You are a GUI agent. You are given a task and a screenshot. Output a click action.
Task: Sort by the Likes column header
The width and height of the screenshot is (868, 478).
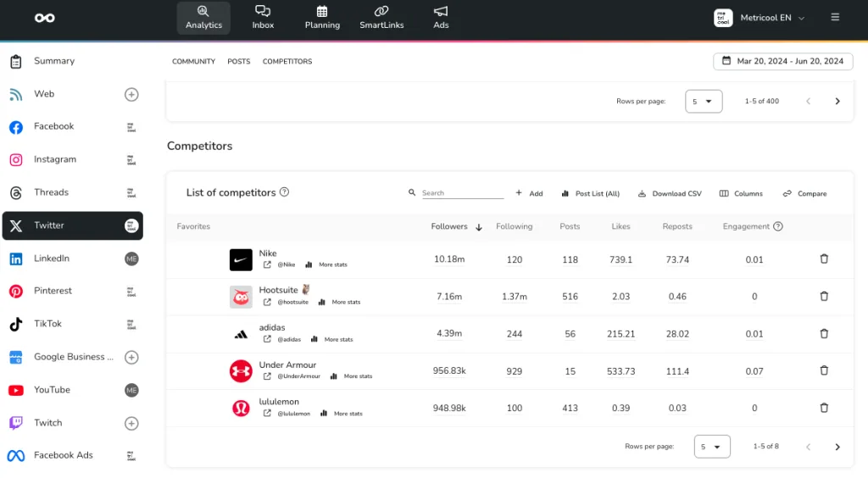pos(620,226)
